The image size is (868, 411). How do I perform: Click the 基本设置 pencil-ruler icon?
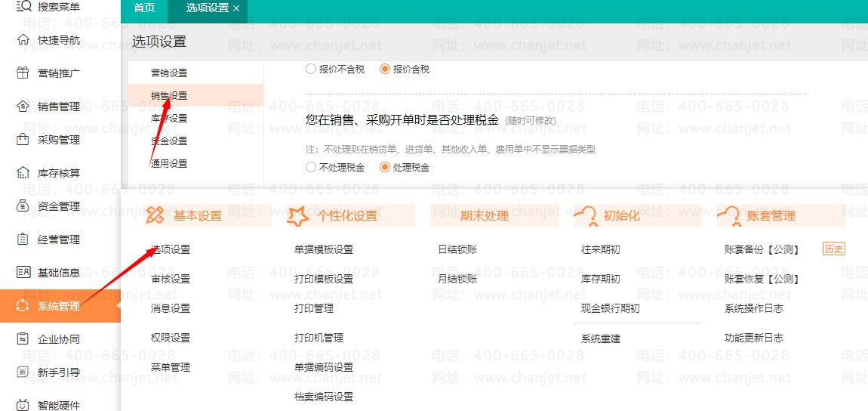155,216
